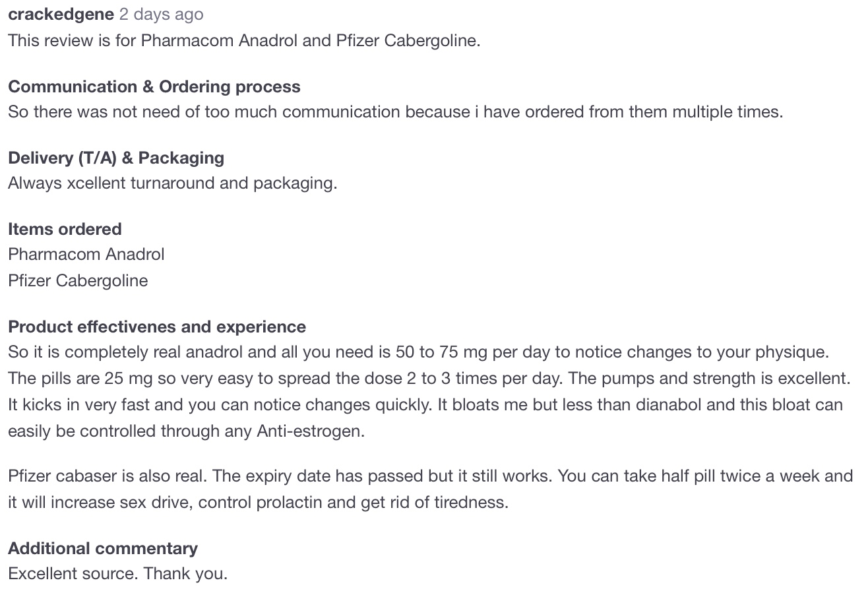Click the "Product effectivenes and experience" heading
This screenshot has height=599, width=868.
click(157, 327)
